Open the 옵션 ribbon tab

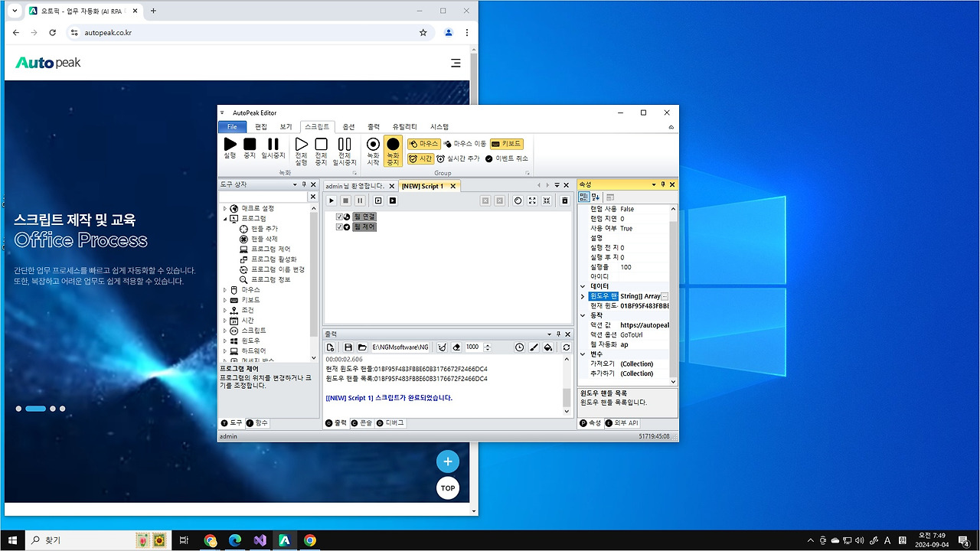[348, 126]
